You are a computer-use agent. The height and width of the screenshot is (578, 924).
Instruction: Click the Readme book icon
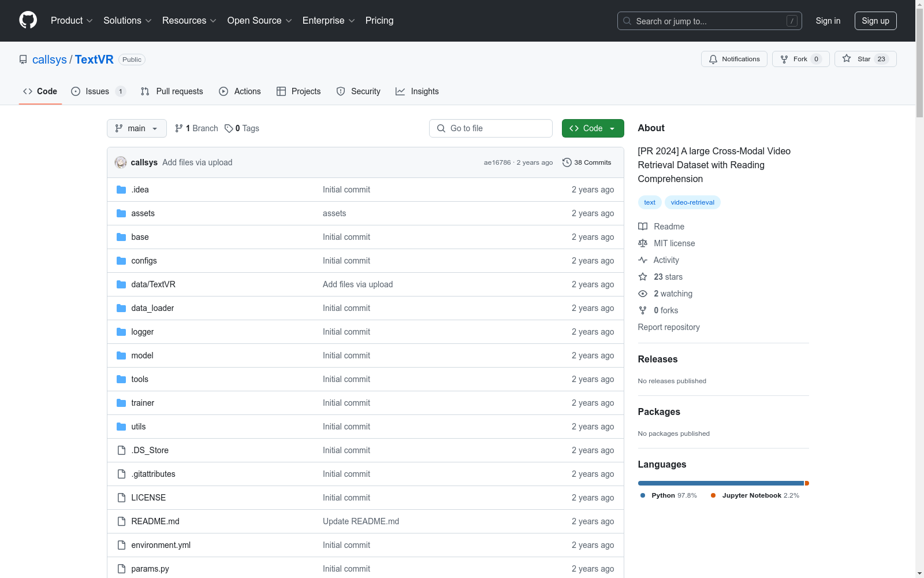(643, 227)
